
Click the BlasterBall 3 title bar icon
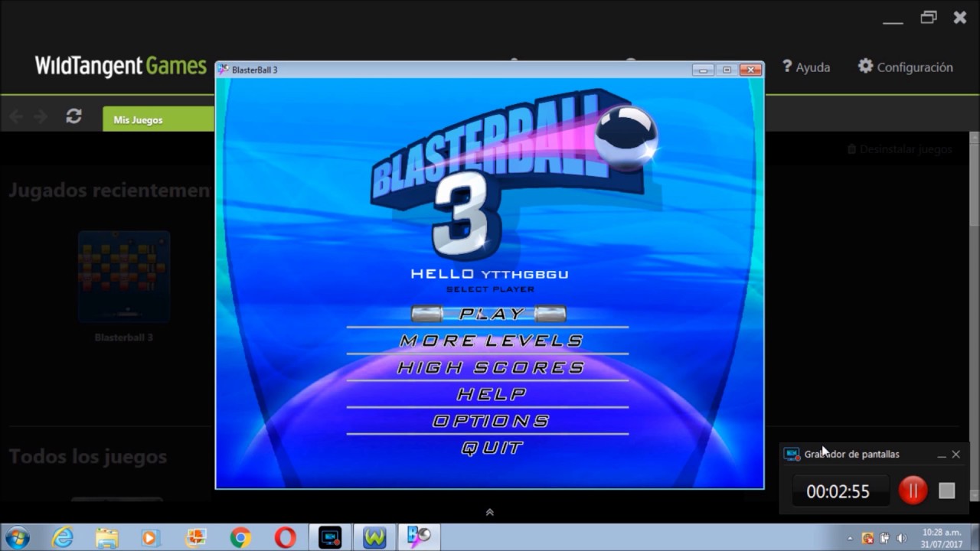(224, 70)
